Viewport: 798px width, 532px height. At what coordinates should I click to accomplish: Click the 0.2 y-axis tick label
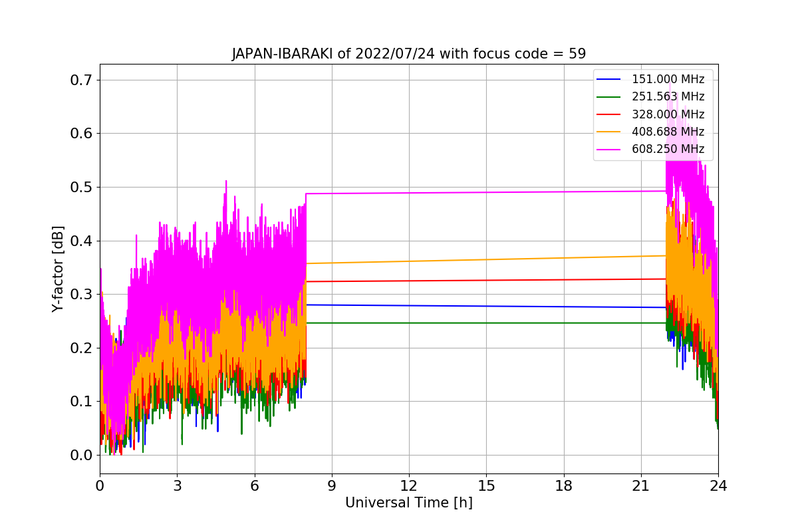tap(82, 348)
